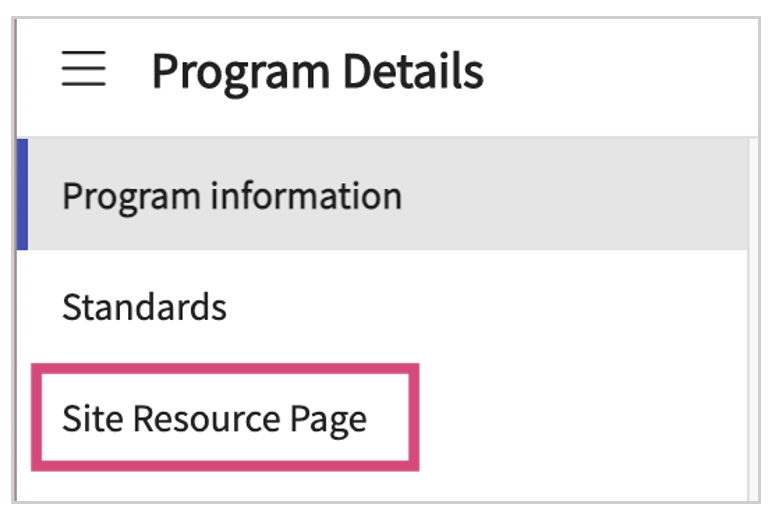Select the menu item below Program information
The width and height of the screenshot is (772, 516).
point(144,307)
